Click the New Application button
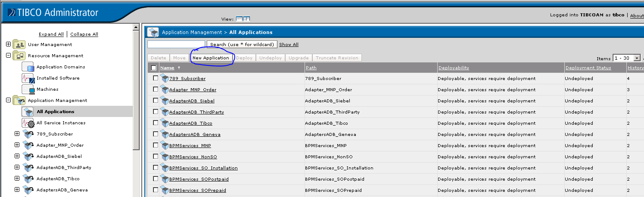644x197 pixels. [211, 58]
